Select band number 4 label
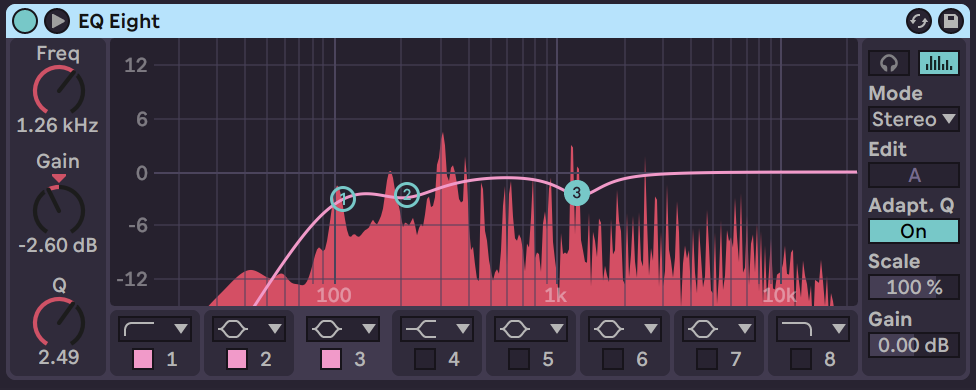 pyautogui.click(x=454, y=359)
